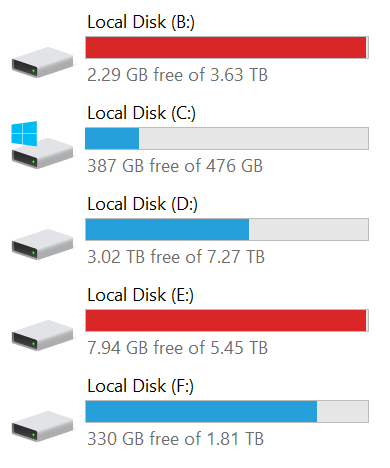
Task: Click the red usage bar of drive B:
Action: (x=227, y=47)
